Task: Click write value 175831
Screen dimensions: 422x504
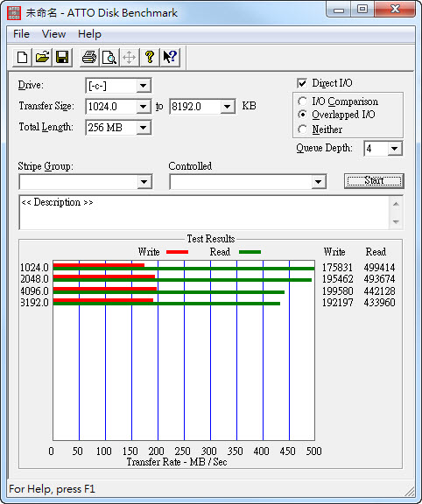Action: (337, 268)
